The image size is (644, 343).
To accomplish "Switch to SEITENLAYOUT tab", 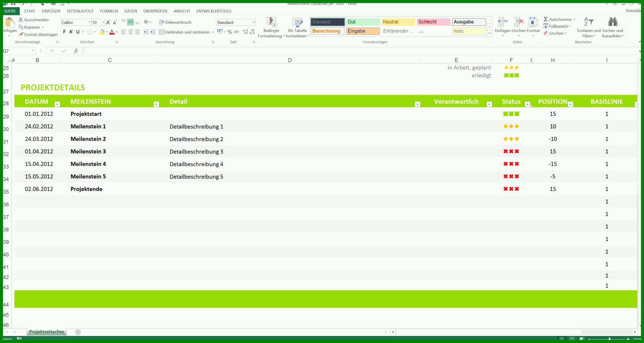I will (x=80, y=11).
